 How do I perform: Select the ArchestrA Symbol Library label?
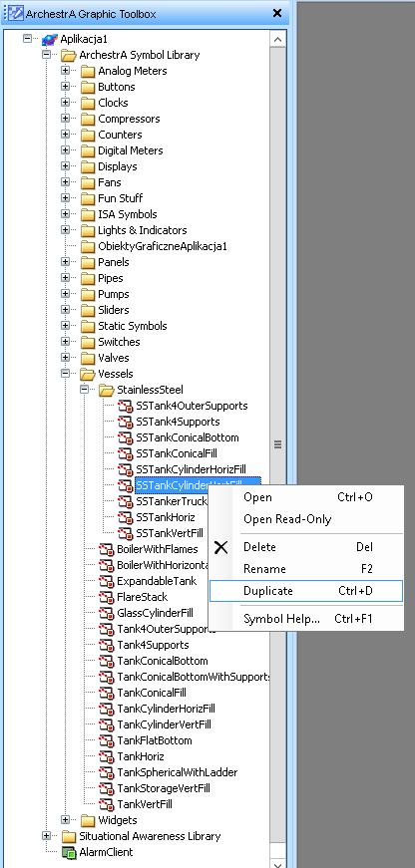[x=139, y=55]
